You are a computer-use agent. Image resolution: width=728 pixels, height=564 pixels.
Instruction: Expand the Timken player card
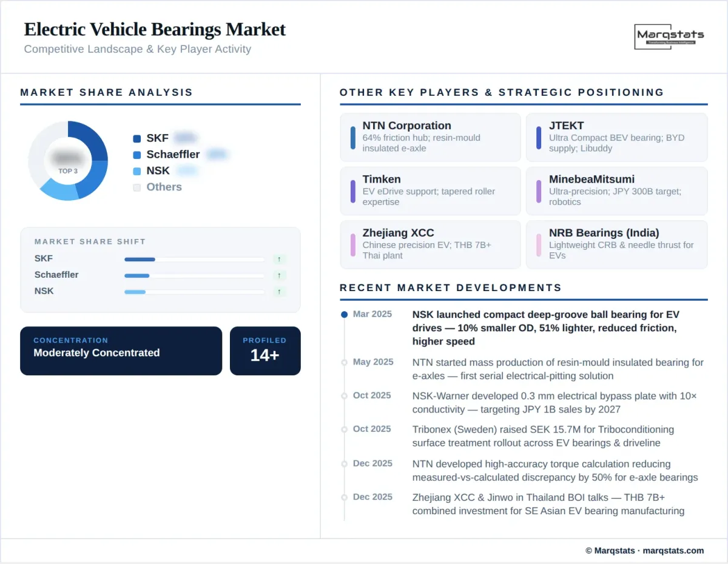click(x=430, y=191)
